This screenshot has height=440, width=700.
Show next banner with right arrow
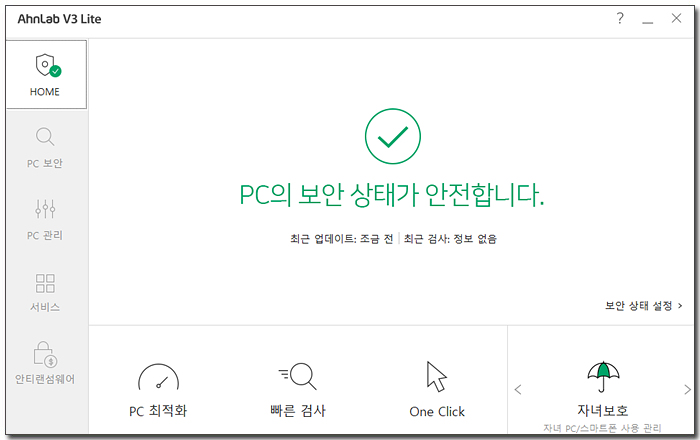pyautogui.click(x=687, y=390)
